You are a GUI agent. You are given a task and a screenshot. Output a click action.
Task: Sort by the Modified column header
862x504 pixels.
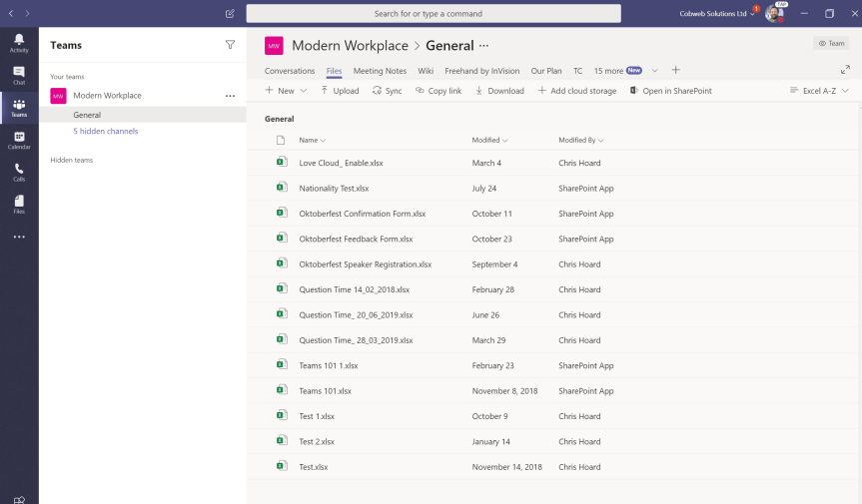489,141
